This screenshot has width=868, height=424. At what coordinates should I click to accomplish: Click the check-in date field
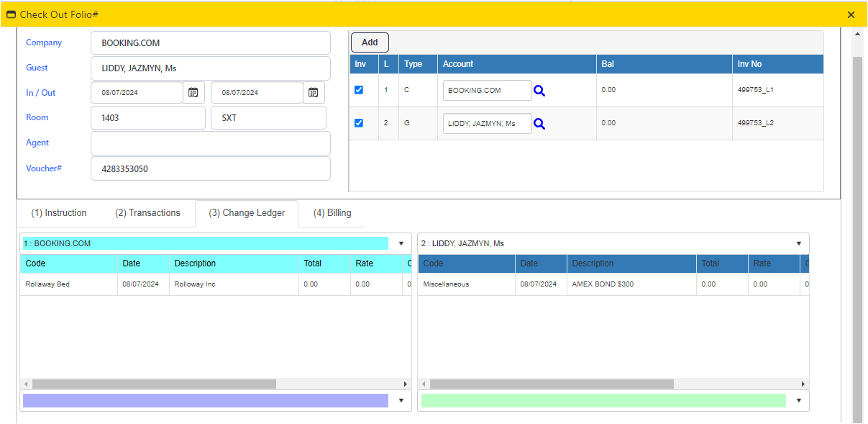point(137,93)
